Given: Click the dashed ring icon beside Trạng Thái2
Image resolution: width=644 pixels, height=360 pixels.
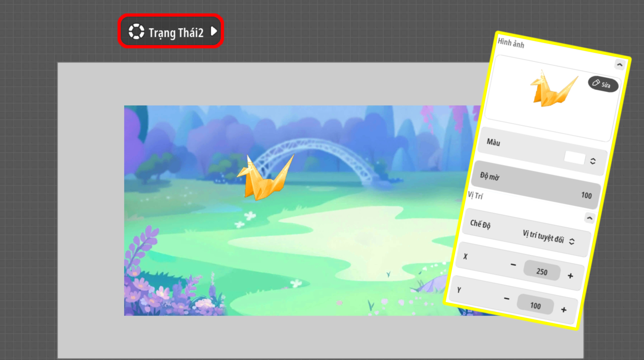Looking at the screenshot, I should [136, 32].
